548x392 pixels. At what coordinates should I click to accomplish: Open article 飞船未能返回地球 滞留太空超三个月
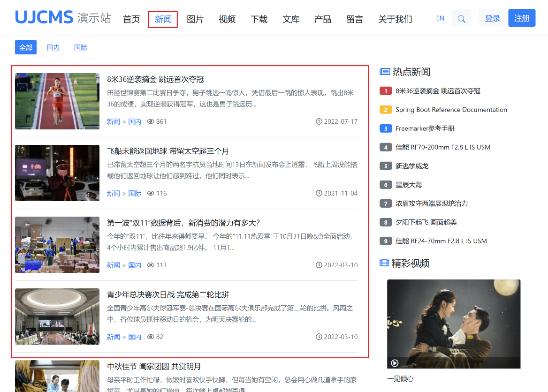168,151
